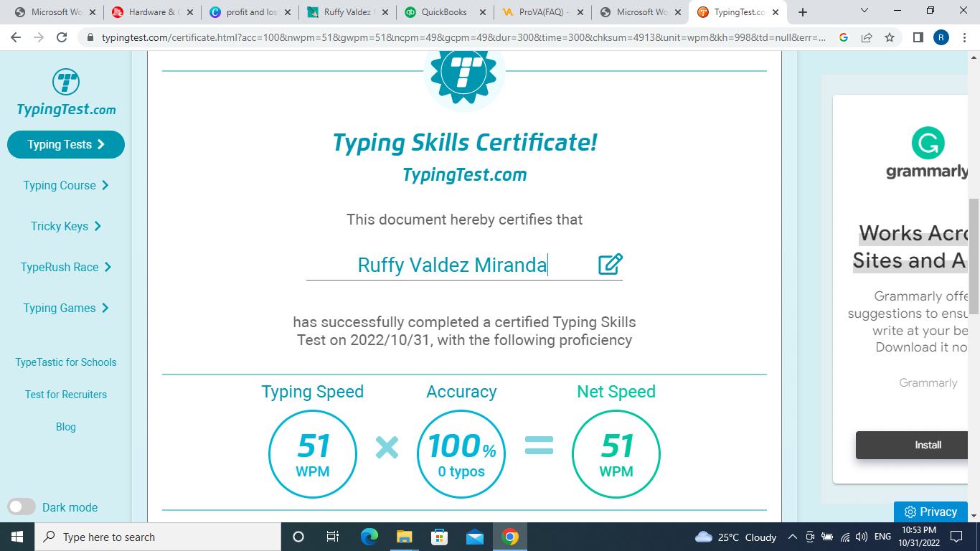Click the "Net Speed" label
The width and height of the screenshot is (980, 551).
click(616, 392)
